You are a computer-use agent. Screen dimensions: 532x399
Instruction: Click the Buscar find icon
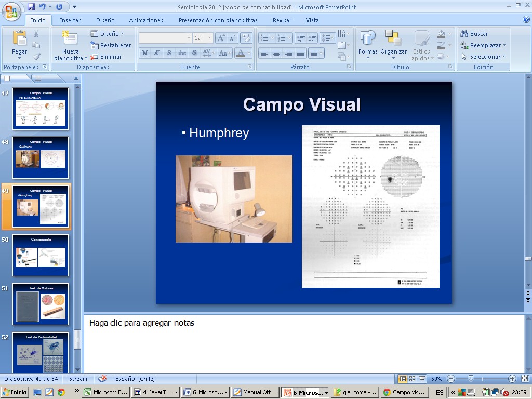[x=464, y=34]
